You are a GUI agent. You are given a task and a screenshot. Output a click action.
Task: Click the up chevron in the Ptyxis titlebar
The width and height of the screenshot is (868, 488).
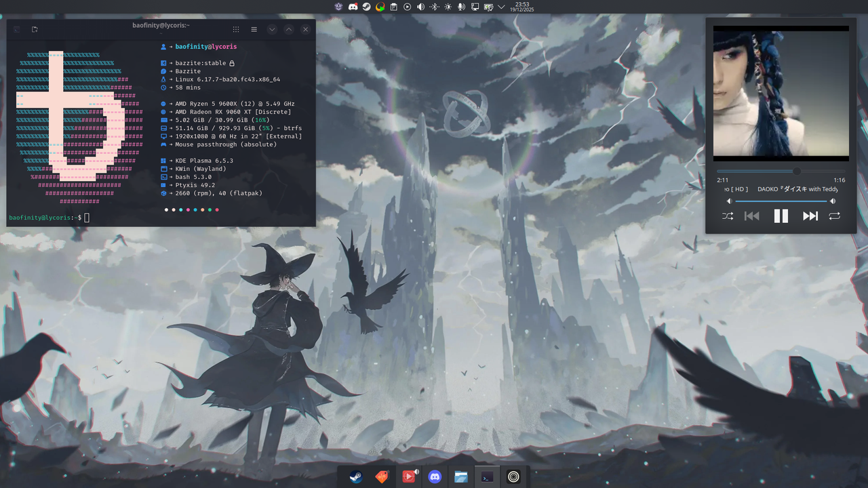click(x=288, y=29)
